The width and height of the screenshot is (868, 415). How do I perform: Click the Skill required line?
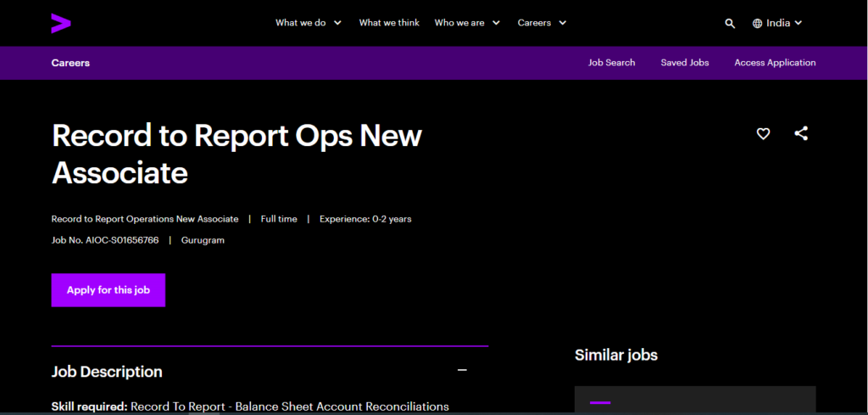250,407
